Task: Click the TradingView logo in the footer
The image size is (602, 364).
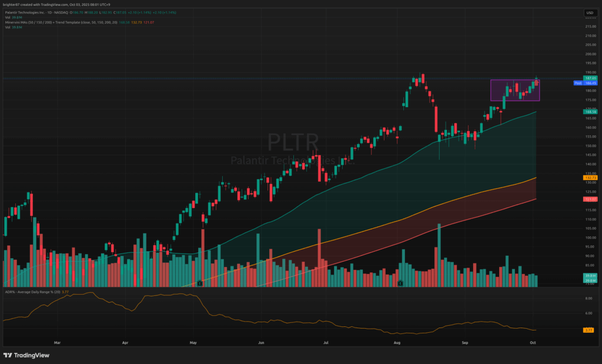Action: pyautogui.click(x=26, y=355)
